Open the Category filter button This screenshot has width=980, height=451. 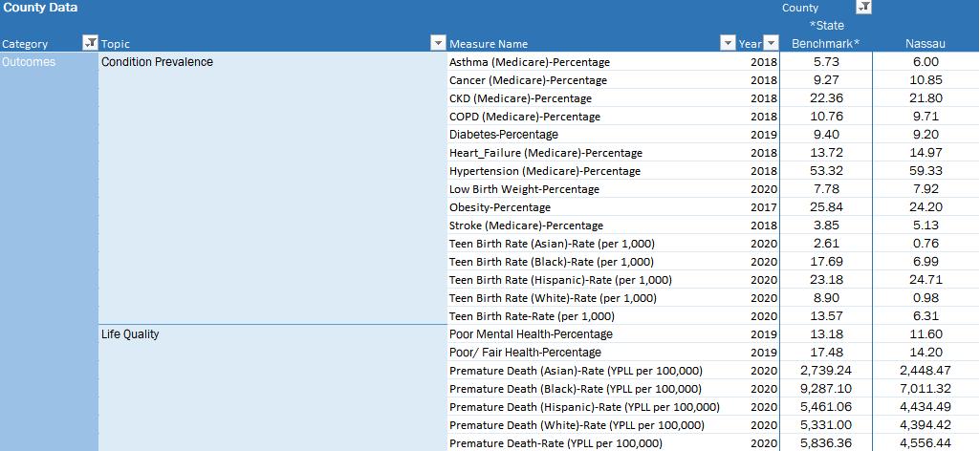tap(89, 43)
